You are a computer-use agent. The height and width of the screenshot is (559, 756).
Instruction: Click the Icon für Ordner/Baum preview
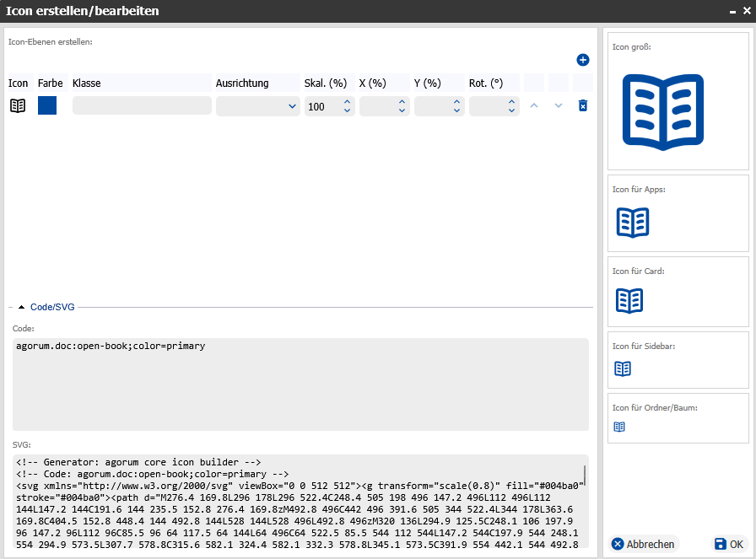pyautogui.click(x=619, y=427)
